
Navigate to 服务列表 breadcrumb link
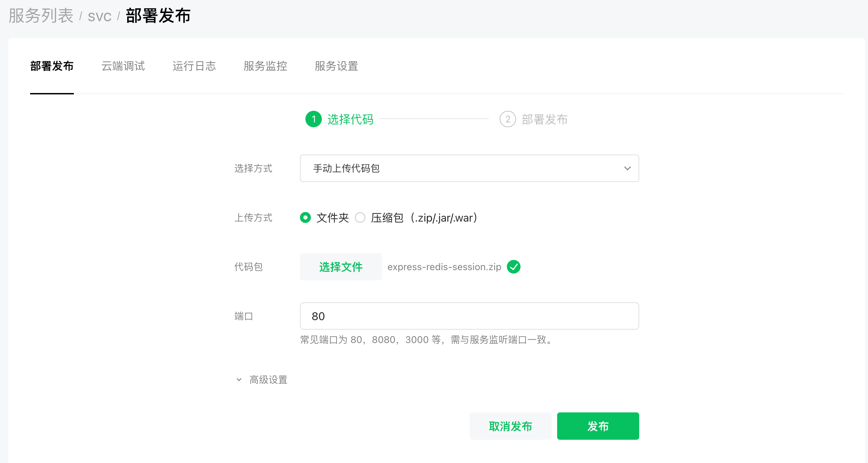tap(41, 16)
